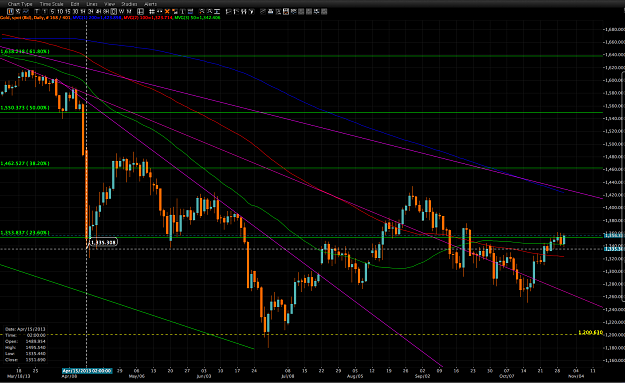Viewport: 625px width, 383px height.
Task: Click the Oct/07 label on the date axis
Action: (507, 376)
